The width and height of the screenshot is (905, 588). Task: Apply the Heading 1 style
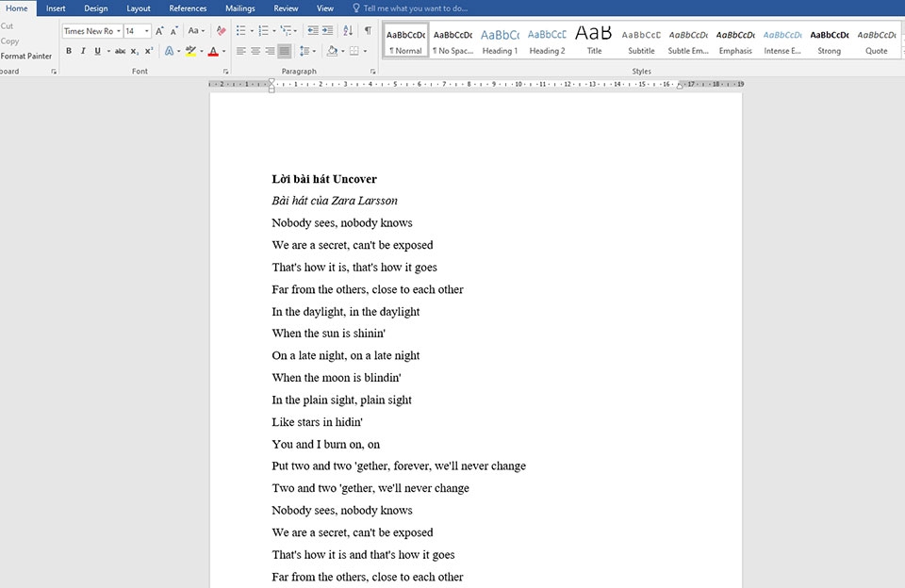500,41
